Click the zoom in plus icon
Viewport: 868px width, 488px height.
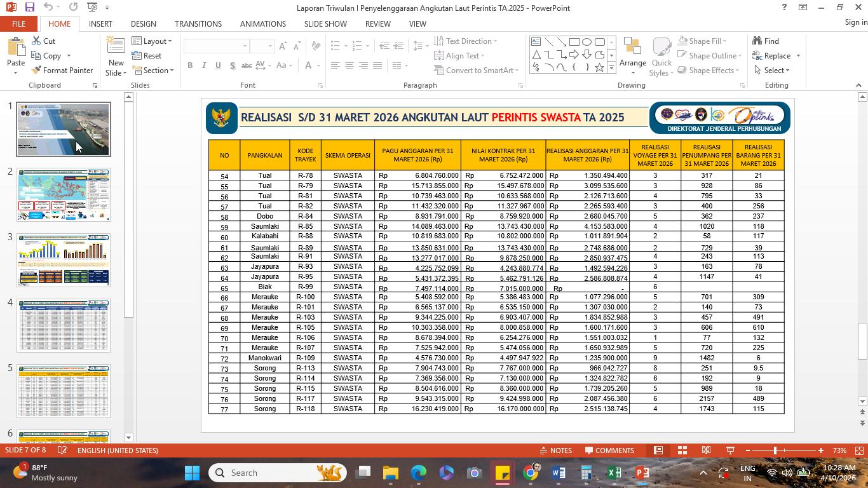pyautogui.click(x=821, y=451)
